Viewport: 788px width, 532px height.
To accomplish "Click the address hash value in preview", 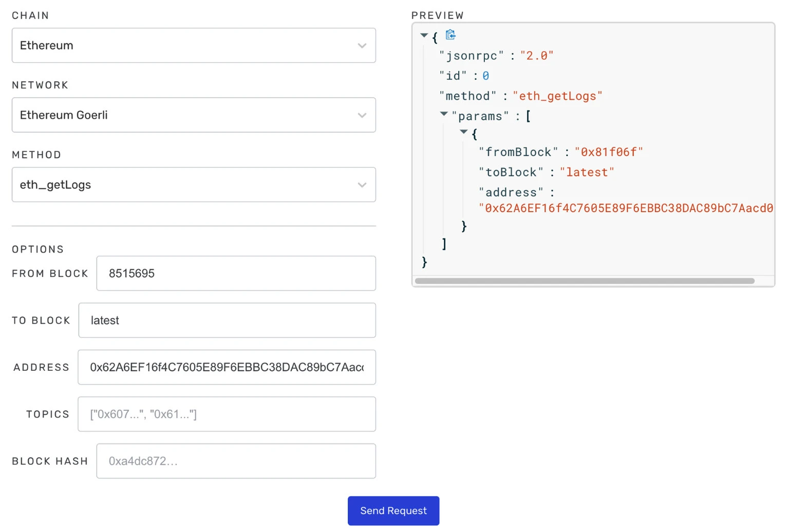I will 626,208.
